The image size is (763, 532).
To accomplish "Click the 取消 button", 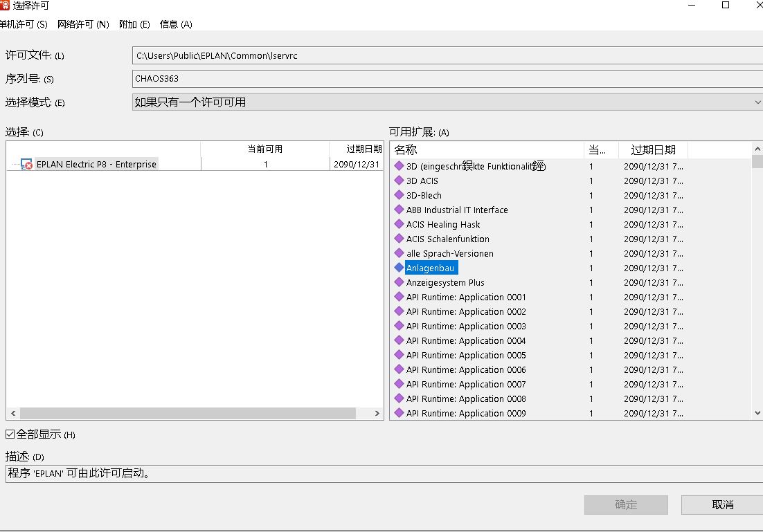I will [722, 505].
